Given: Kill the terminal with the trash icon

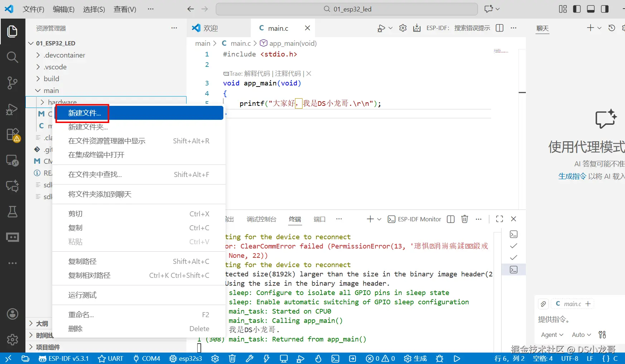Looking at the screenshot, I should [x=465, y=219].
